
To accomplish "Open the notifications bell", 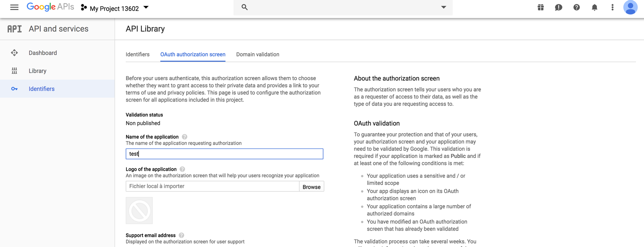I will click(594, 7).
